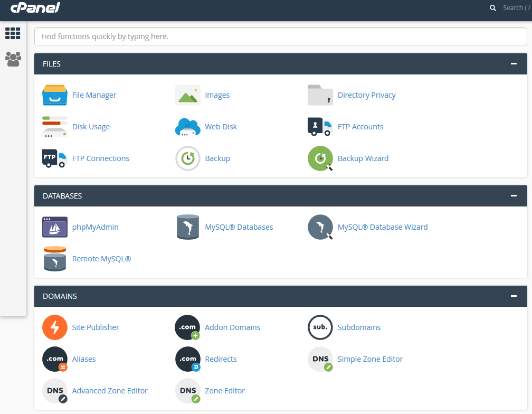
Task: Open the Backup link
Action: (217, 158)
